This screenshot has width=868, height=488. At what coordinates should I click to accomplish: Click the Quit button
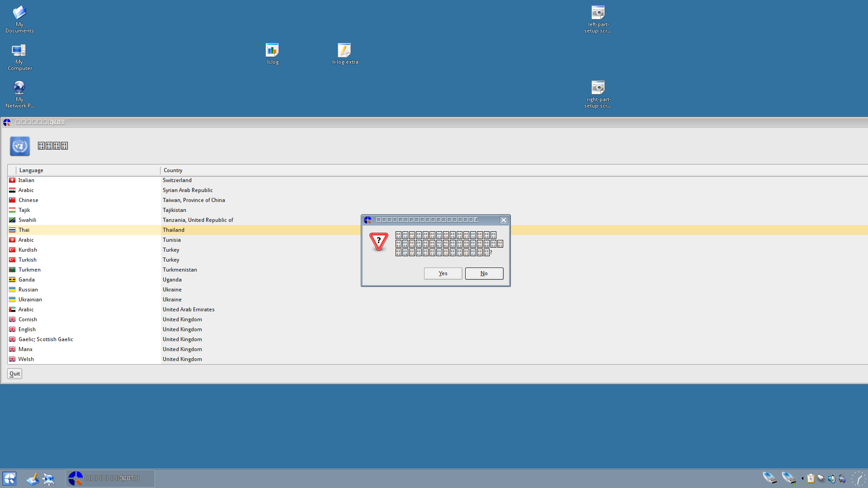click(14, 374)
